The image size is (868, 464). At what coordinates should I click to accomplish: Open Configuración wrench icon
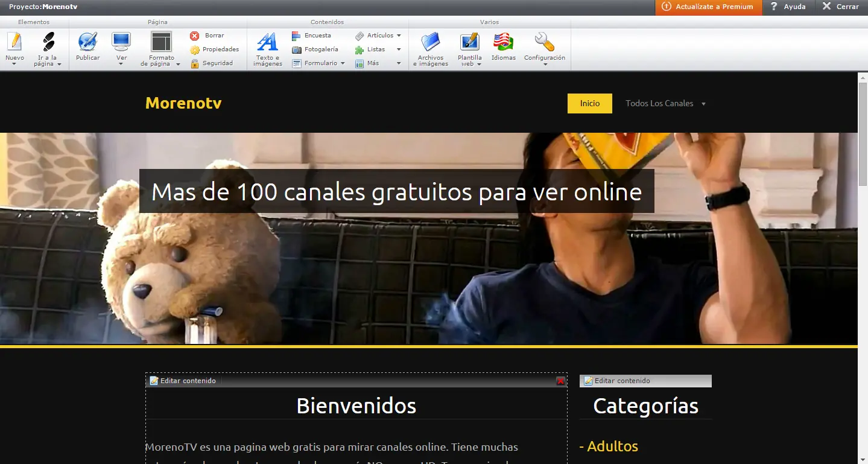click(544, 42)
